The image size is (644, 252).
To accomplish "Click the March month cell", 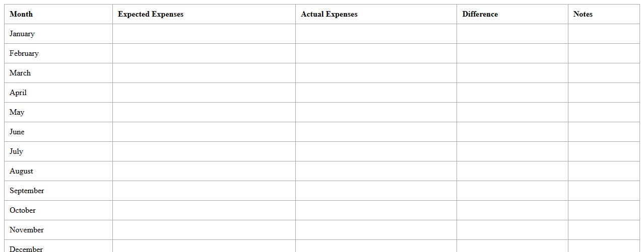I will 20,73.
